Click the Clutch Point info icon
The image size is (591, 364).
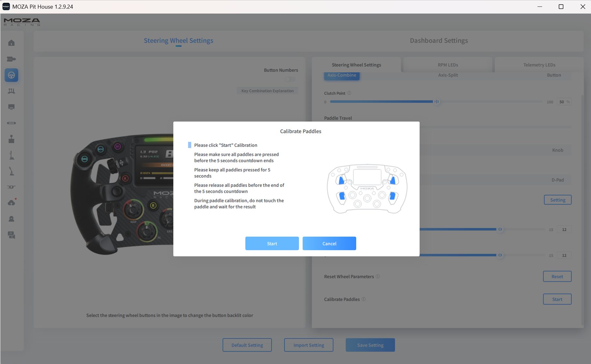(349, 93)
